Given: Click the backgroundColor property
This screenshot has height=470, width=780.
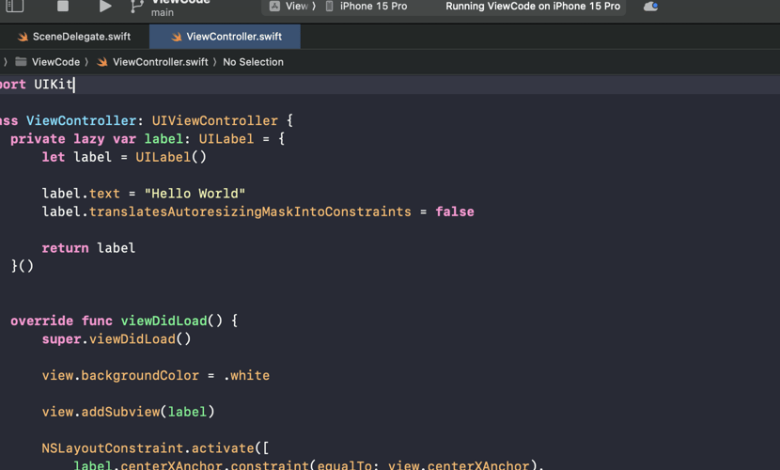Looking at the screenshot, I should click(140, 376).
